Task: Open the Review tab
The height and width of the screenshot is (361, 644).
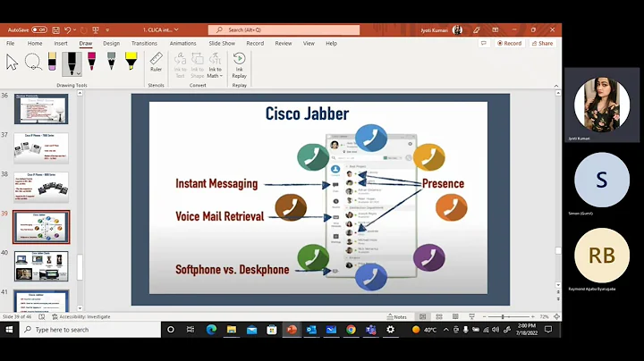Action: pyautogui.click(x=284, y=43)
